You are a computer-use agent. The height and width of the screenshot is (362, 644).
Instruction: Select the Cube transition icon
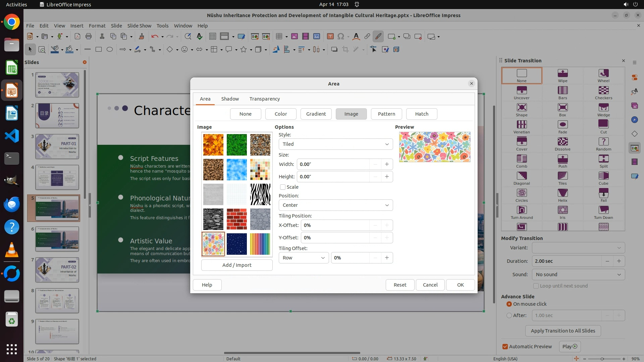(x=603, y=178)
